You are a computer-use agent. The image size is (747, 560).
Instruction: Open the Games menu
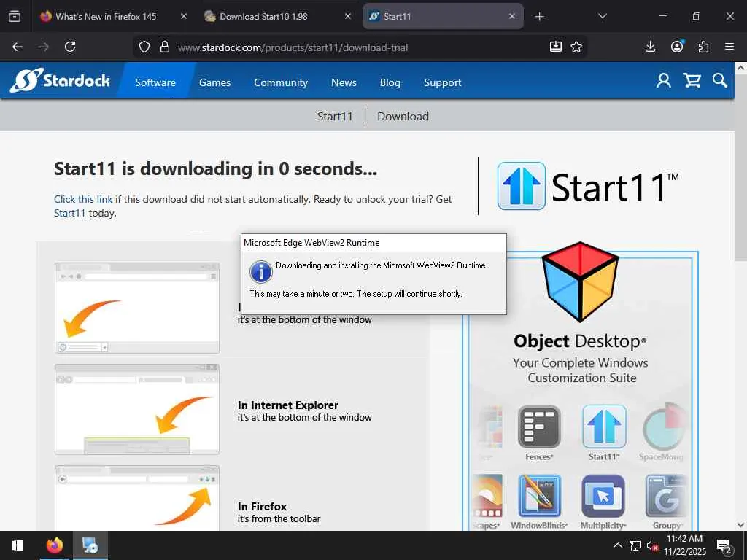pyautogui.click(x=215, y=82)
